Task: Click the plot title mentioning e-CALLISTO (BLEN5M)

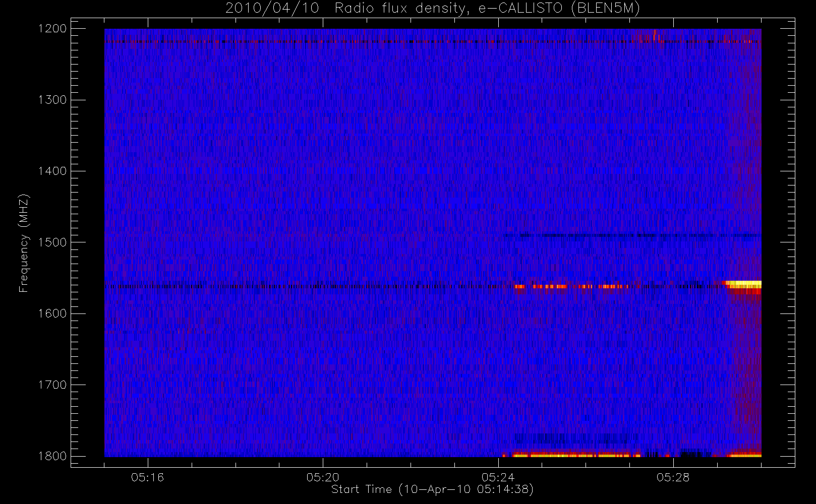Action: (433, 9)
